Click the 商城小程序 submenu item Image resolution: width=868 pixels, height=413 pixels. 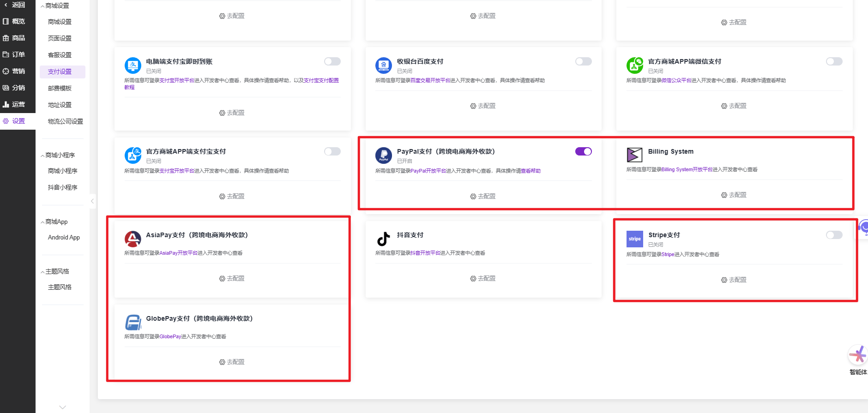tap(63, 171)
